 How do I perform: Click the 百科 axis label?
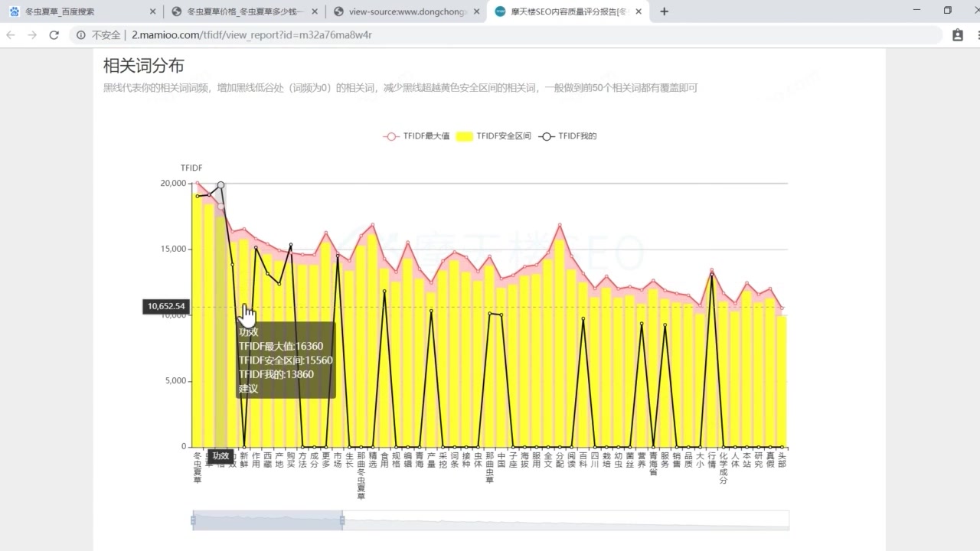tap(583, 459)
